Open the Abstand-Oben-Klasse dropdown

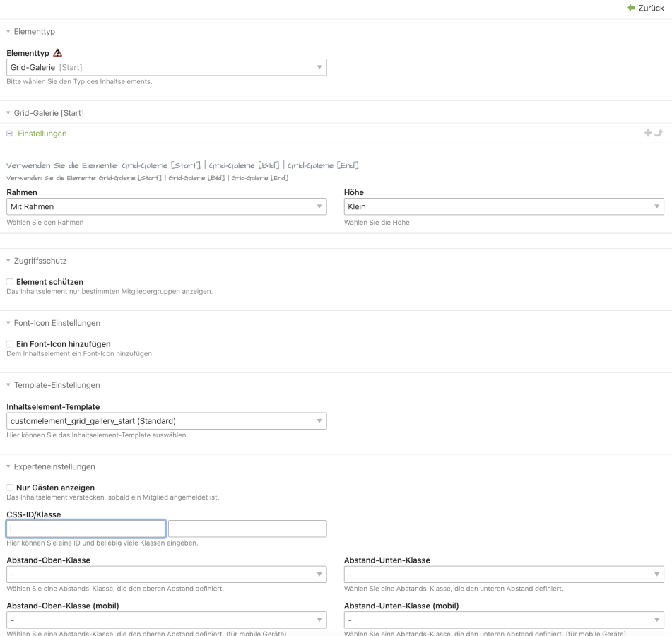click(167, 575)
